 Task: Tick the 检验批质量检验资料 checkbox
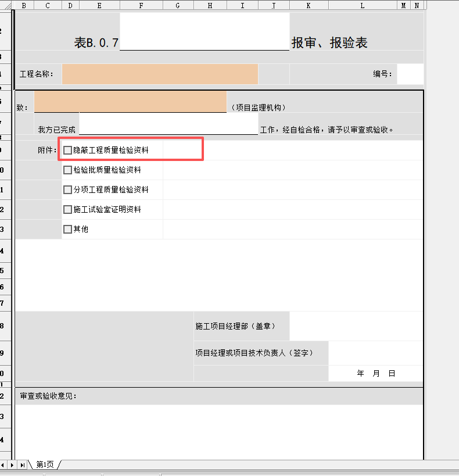click(x=67, y=170)
